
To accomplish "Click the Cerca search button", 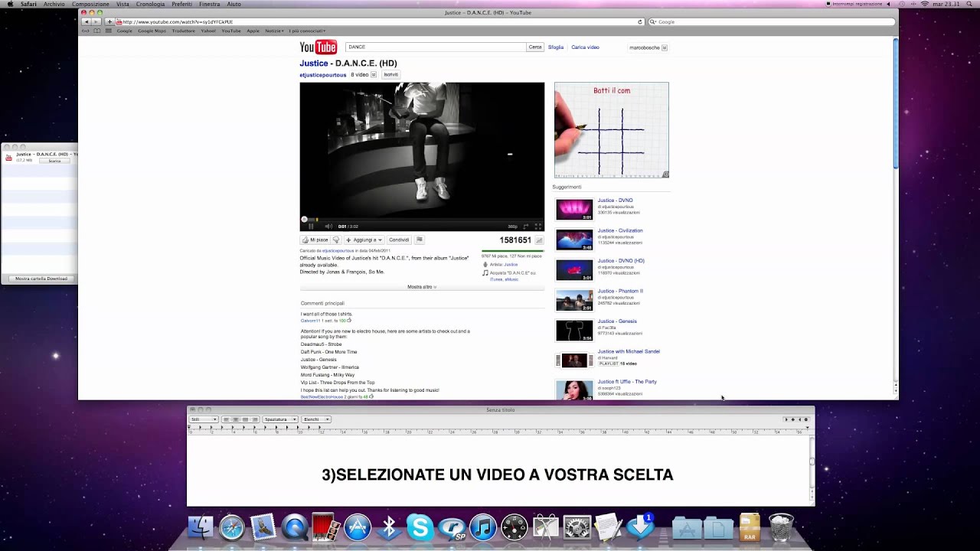I will (x=535, y=47).
